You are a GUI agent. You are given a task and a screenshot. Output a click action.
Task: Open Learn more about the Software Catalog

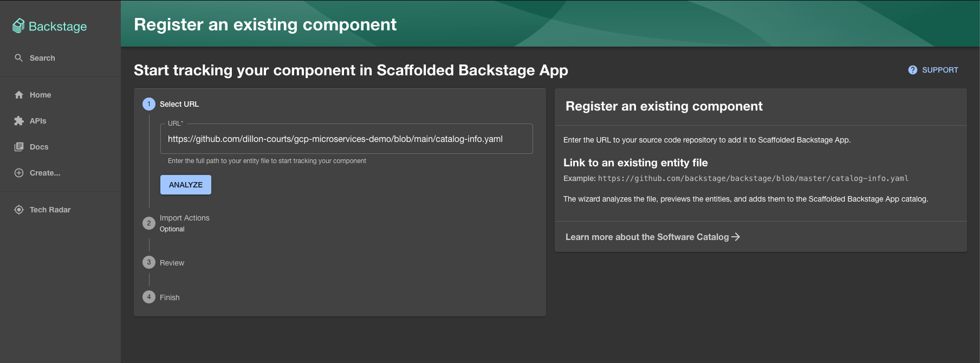[x=647, y=237]
